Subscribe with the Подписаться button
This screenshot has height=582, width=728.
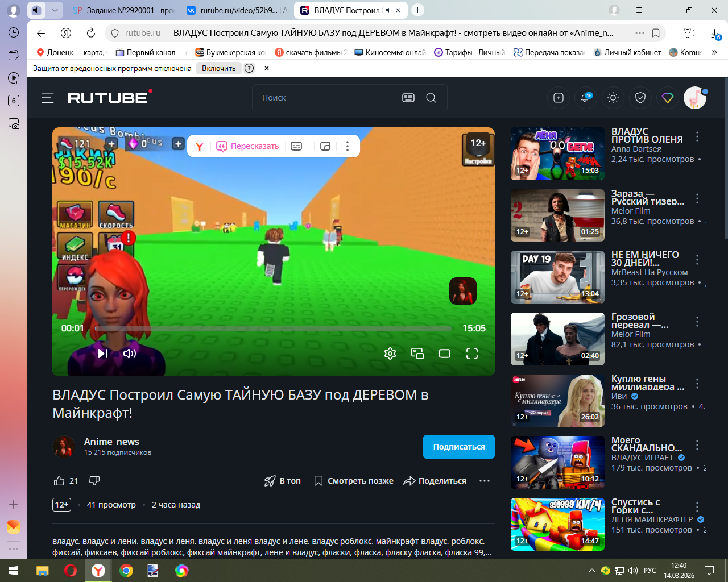[459, 447]
